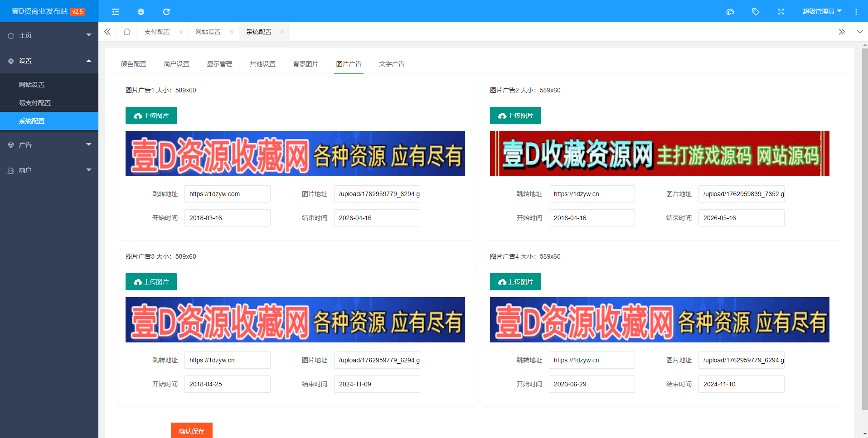868x438 pixels.
Task: Click the 确认保存 button
Action: [x=191, y=431]
